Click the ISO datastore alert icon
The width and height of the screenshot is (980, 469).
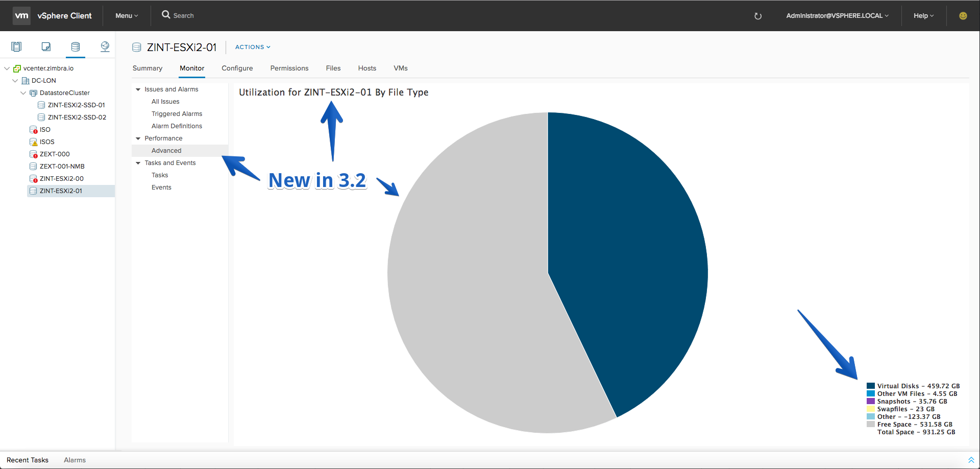coord(34,130)
